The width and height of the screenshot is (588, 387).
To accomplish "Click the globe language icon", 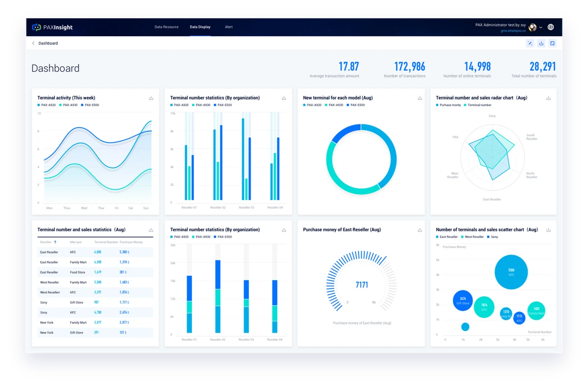I will (551, 27).
